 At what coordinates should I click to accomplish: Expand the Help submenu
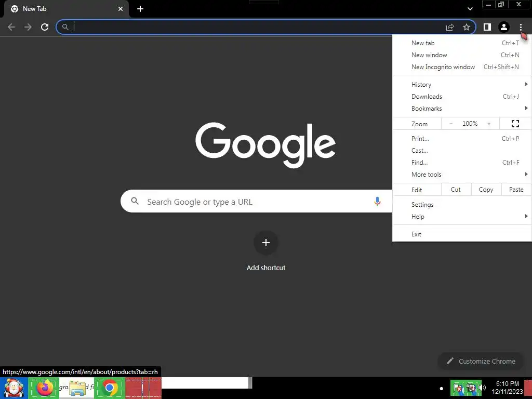click(462, 217)
